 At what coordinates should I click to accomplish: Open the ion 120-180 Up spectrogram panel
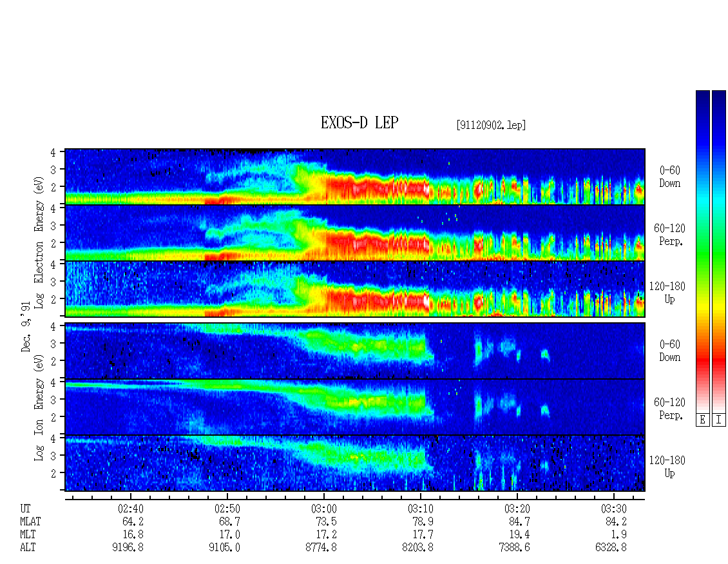(x=355, y=463)
